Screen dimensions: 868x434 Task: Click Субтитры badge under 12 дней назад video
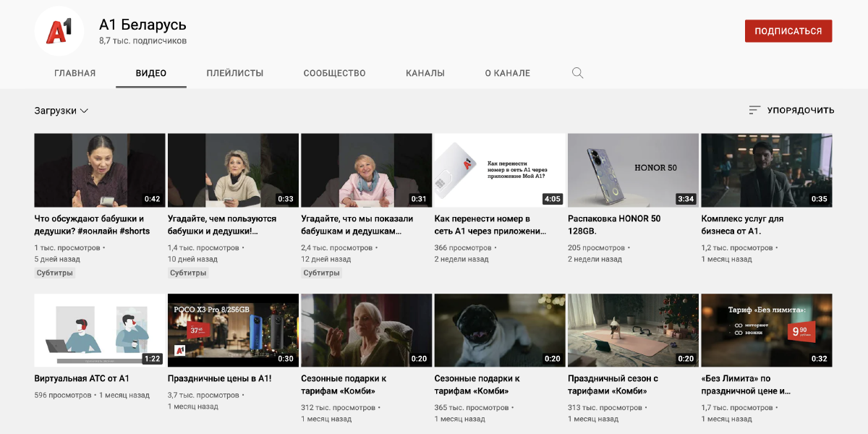(x=321, y=273)
